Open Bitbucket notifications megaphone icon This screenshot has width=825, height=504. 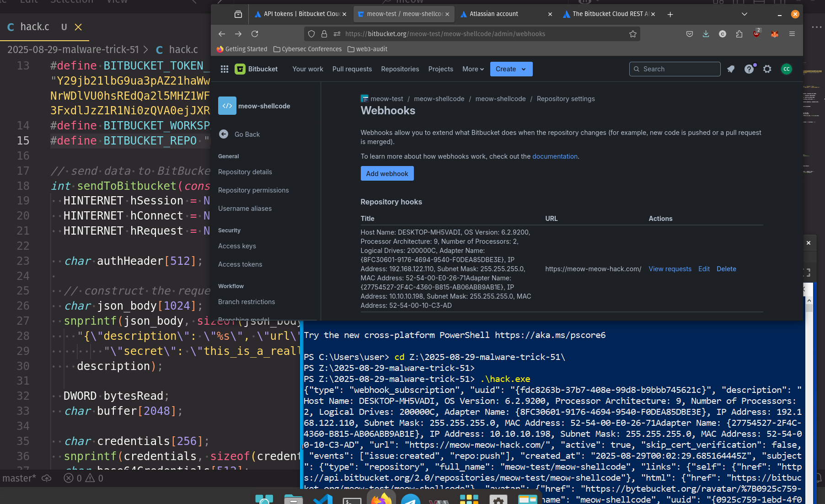point(731,69)
